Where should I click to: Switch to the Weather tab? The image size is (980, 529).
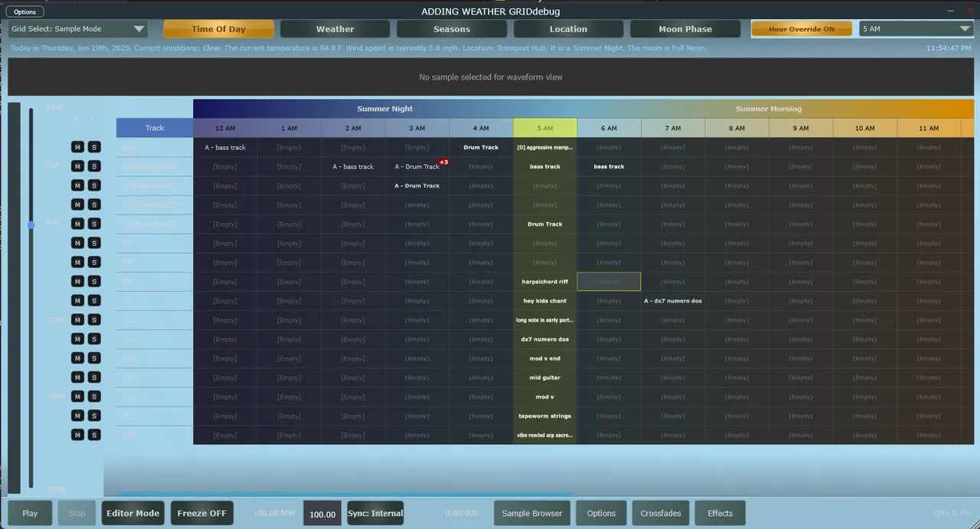pyautogui.click(x=335, y=29)
